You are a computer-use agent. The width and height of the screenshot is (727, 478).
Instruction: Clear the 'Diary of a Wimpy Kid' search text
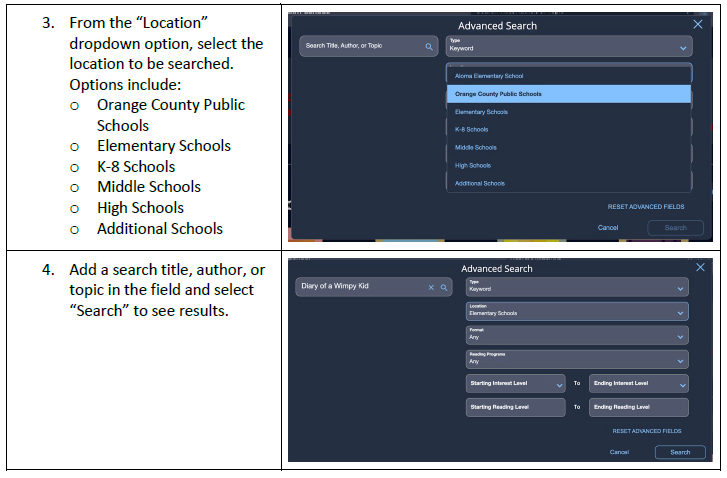431,287
